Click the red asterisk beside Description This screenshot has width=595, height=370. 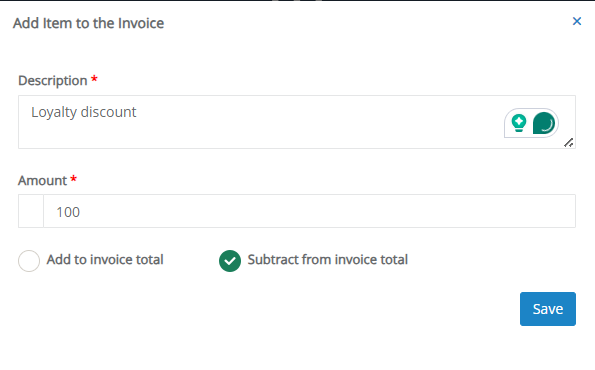point(94,79)
